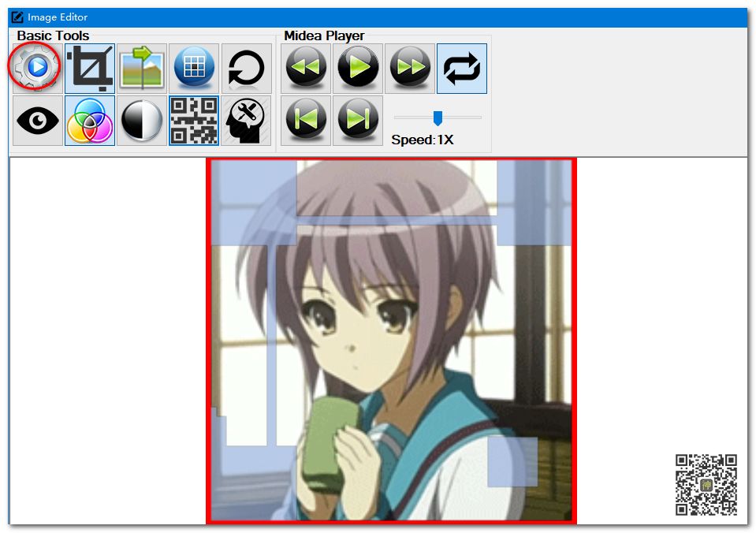Click the 'Speed:1X' label
756x533 pixels.
pos(423,140)
